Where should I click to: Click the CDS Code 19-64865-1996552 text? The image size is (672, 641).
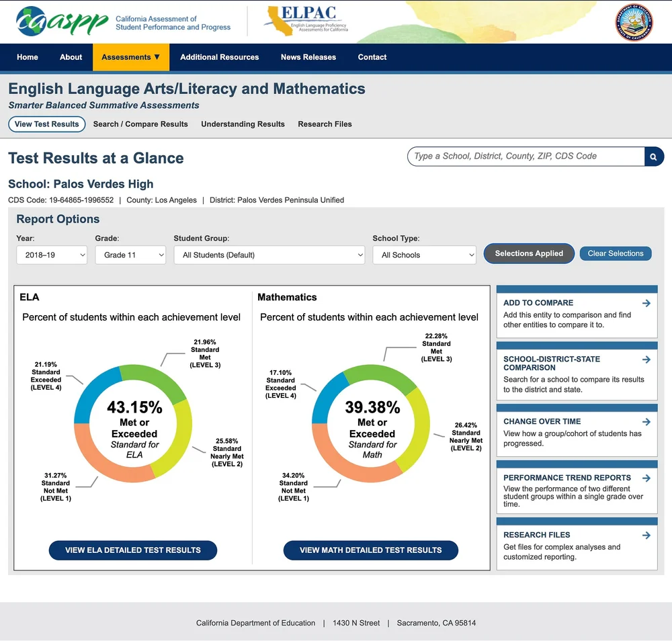click(61, 200)
